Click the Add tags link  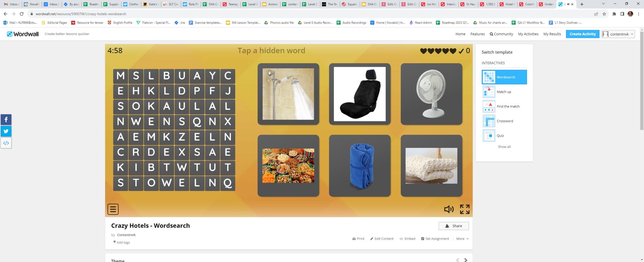coord(122,242)
